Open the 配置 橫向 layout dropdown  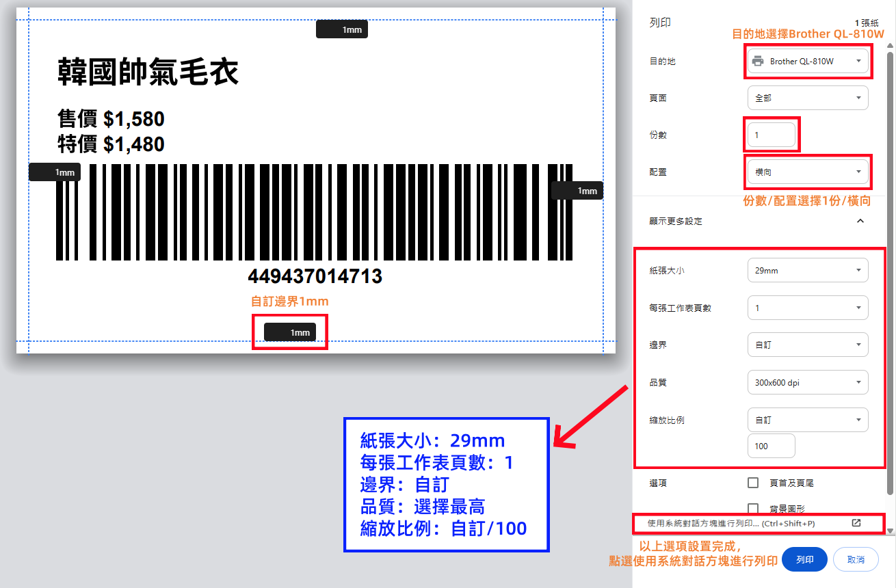[x=808, y=172]
